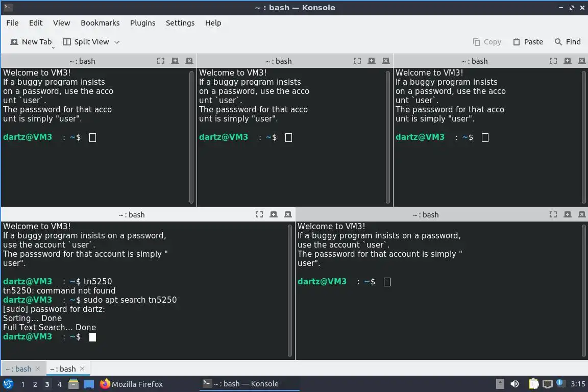
Task: Open the volume control in system tray
Action: click(x=514, y=384)
